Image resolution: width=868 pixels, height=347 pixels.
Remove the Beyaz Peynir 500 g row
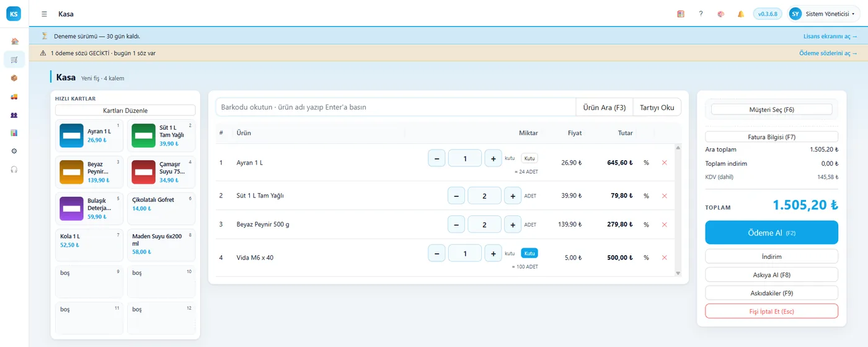pyautogui.click(x=664, y=225)
